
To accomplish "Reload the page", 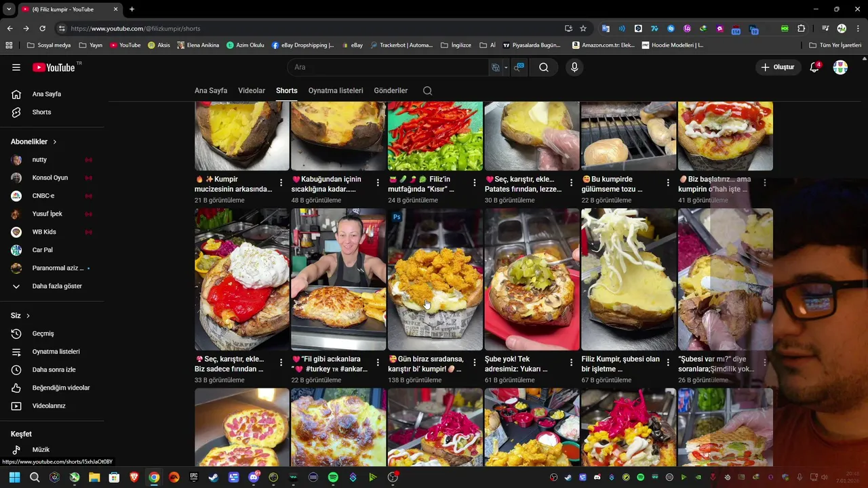I will pyautogui.click(x=42, y=28).
